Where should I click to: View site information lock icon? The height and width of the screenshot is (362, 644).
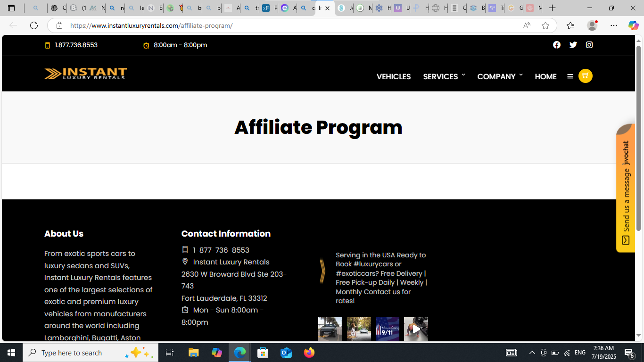pyautogui.click(x=59, y=25)
